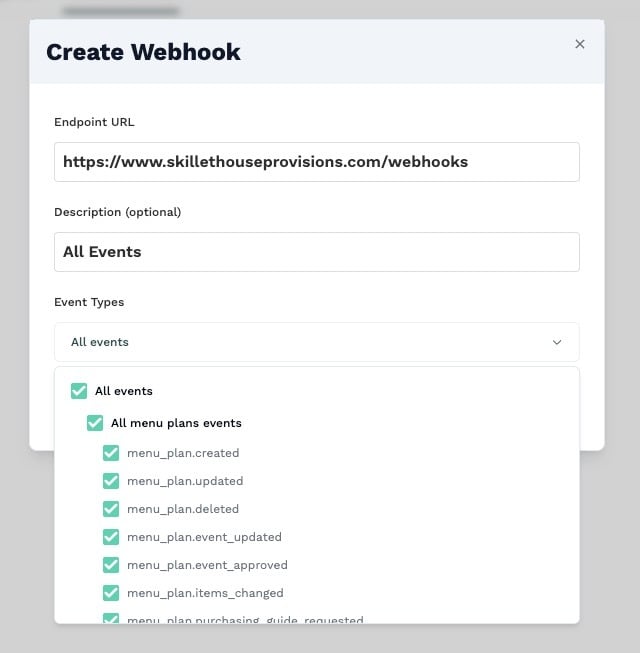
Task: Click the menu_plan.deleted event label
Action: [183, 509]
